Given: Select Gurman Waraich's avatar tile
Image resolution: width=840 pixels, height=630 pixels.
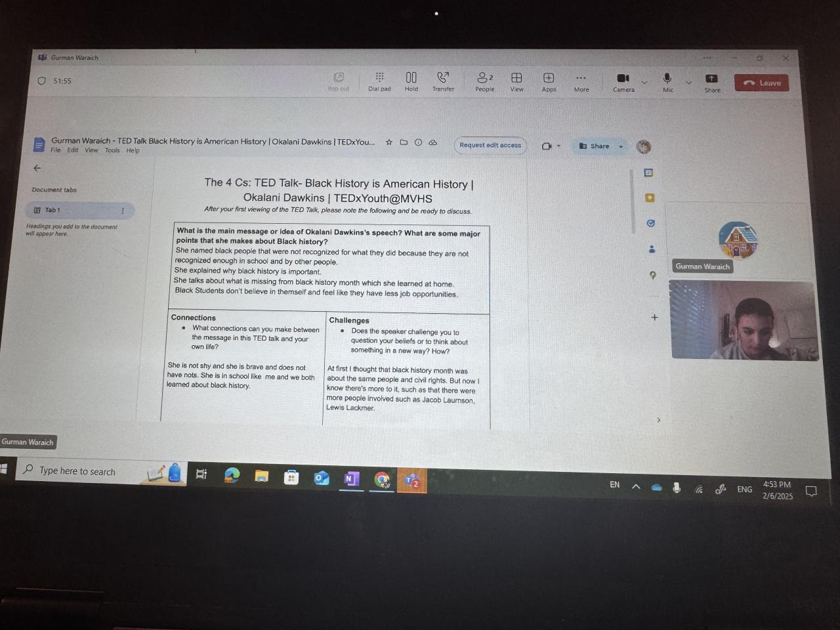Looking at the screenshot, I should (x=738, y=239).
